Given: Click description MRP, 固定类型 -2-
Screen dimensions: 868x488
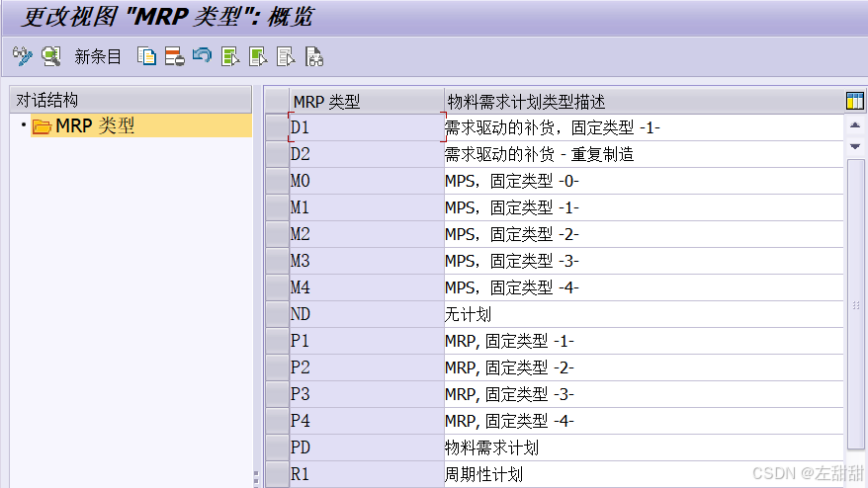Looking at the screenshot, I should pyautogui.click(x=644, y=367).
